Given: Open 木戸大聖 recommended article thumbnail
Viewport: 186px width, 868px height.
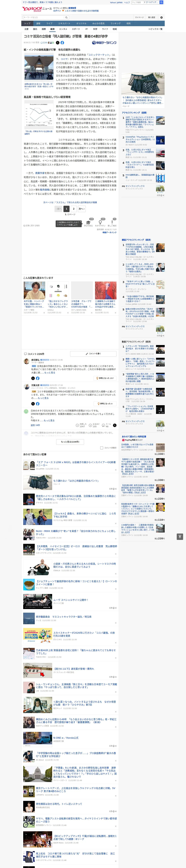Looking at the screenshot, I should click(x=34, y=290).
